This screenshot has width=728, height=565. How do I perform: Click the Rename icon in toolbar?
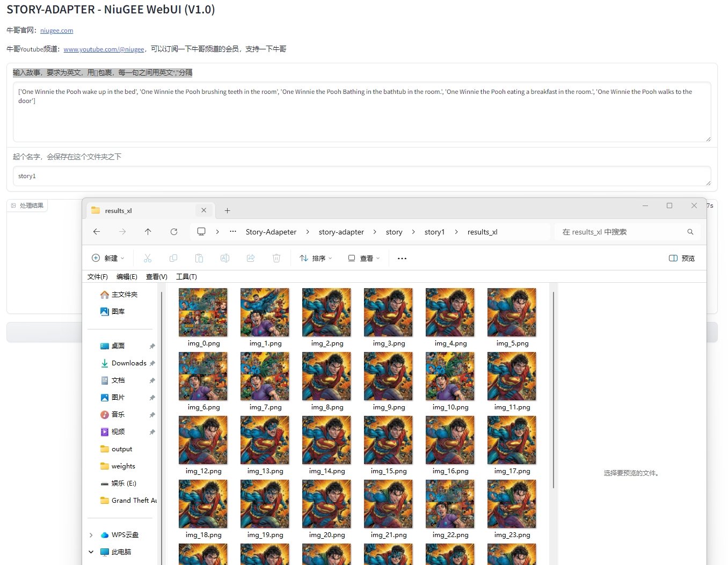tap(225, 258)
